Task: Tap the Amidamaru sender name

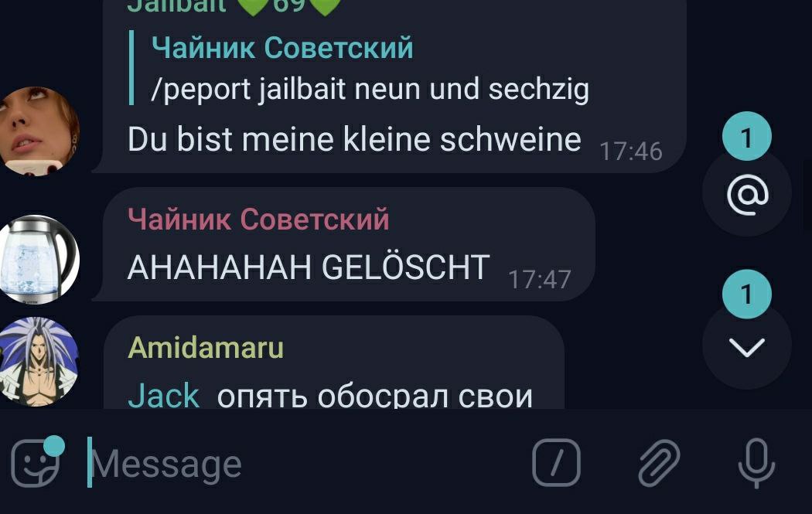Action: point(206,347)
